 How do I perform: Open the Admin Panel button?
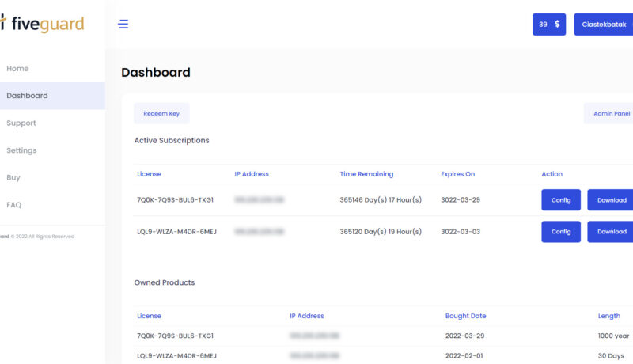click(x=611, y=114)
